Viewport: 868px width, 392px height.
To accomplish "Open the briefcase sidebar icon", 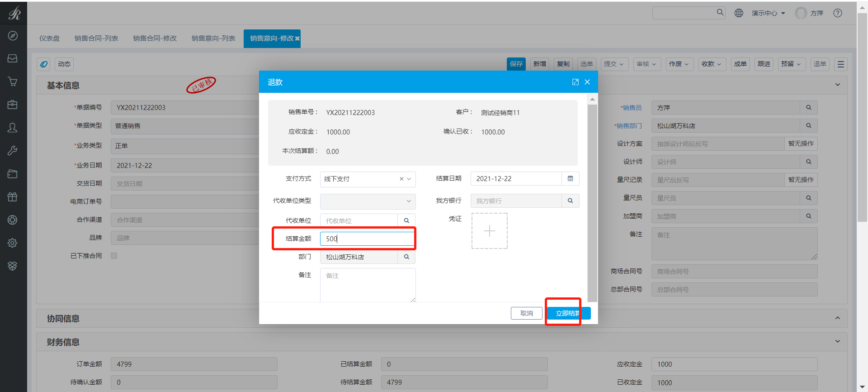I will [x=13, y=105].
